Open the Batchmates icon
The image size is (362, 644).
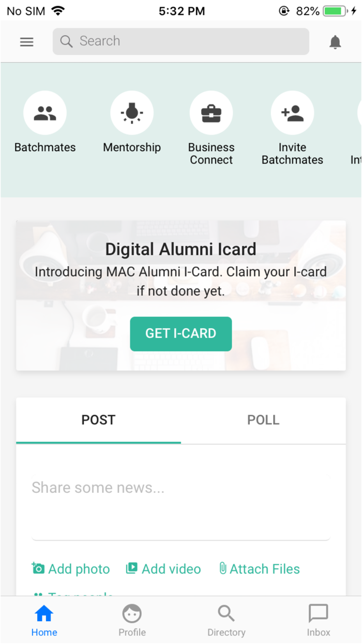point(45,112)
